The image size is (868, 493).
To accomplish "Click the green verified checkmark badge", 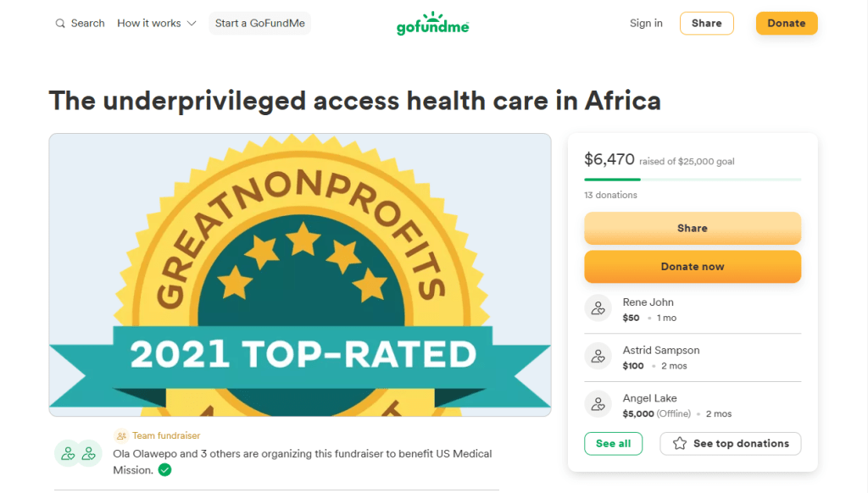I will [x=164, y=469].
